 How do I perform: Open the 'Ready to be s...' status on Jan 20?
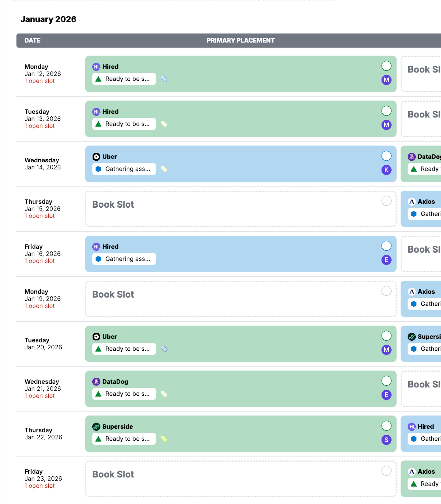pos(124,349)
